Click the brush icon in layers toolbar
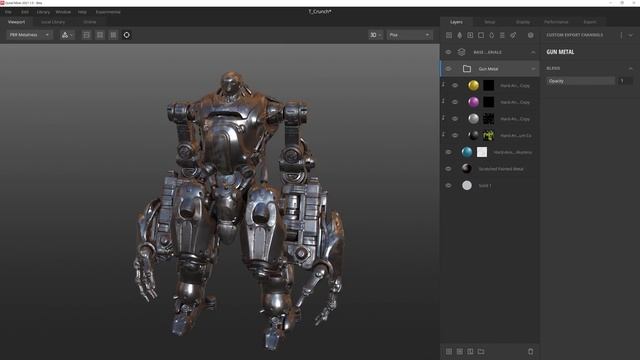Viewport: 640px width, 360px height. pos(513,35)
